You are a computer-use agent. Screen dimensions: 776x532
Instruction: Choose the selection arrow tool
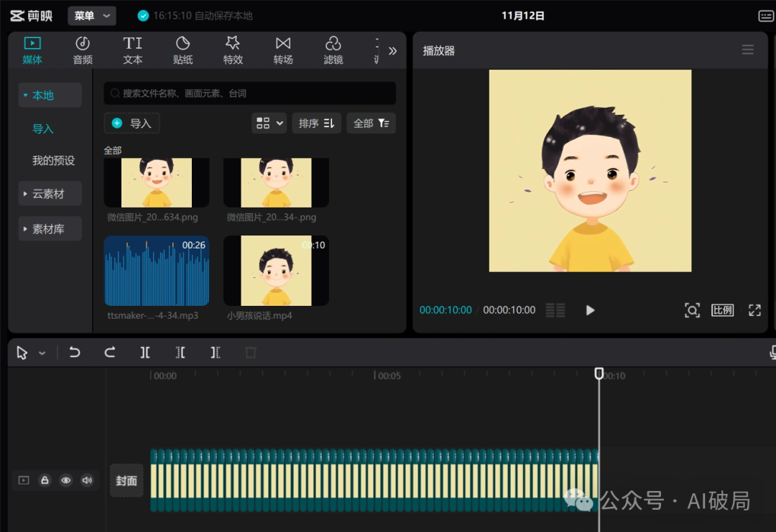[22, 353]
